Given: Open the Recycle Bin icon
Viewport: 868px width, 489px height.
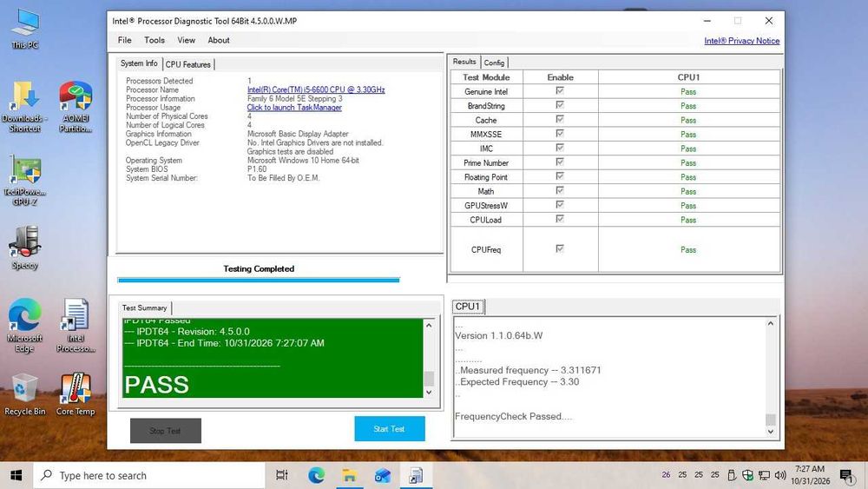Looking at the screenshot, I should (x=25, y=393).
